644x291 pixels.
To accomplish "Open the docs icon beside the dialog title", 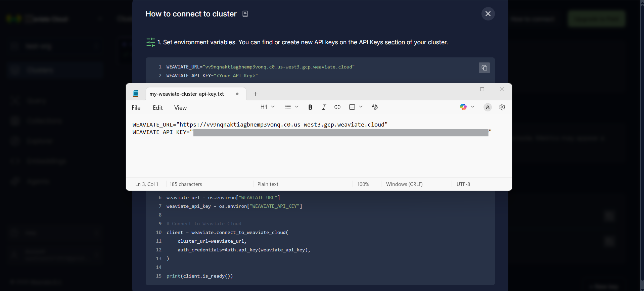I will [x=245, y=14].
